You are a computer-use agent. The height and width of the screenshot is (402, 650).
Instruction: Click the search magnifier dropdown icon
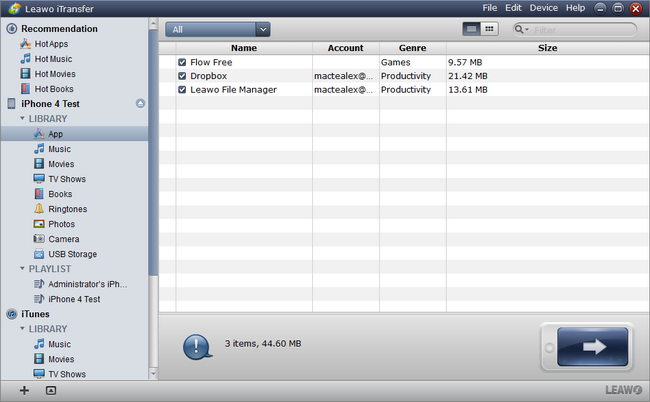521,29
